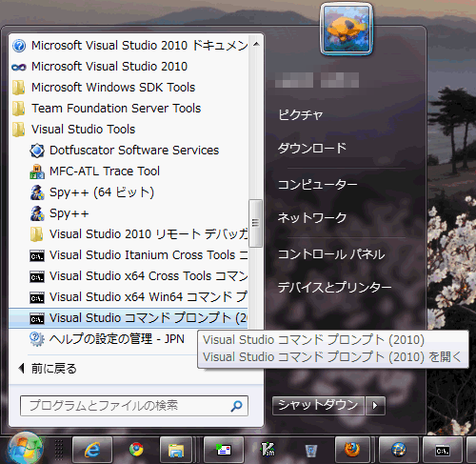Open ダウンロード from right pane
This screenshot has width=476, height=464.
(x=312, y=149)
